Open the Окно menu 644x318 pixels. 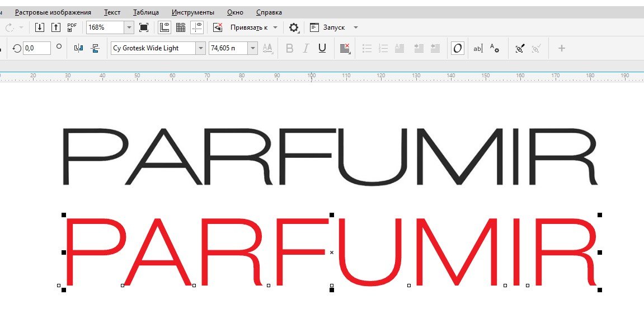pyautogui.click(x=236, y=12)
